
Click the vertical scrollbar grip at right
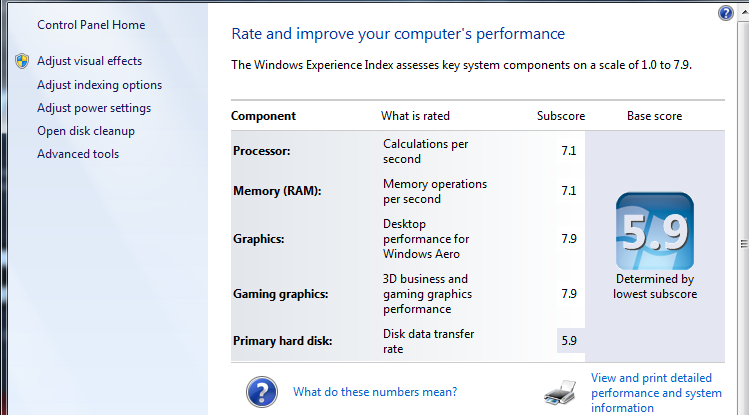pos(744,244)
